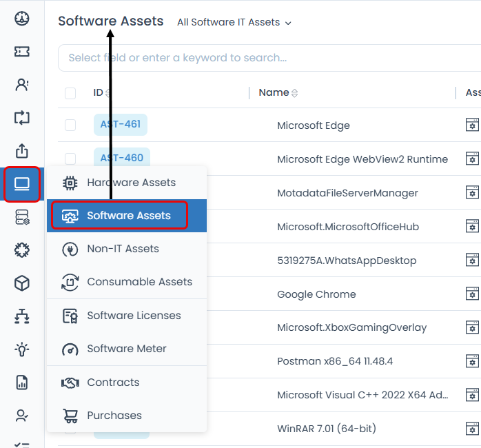Select Non-IT Assets from the menu

click(127, 249)
